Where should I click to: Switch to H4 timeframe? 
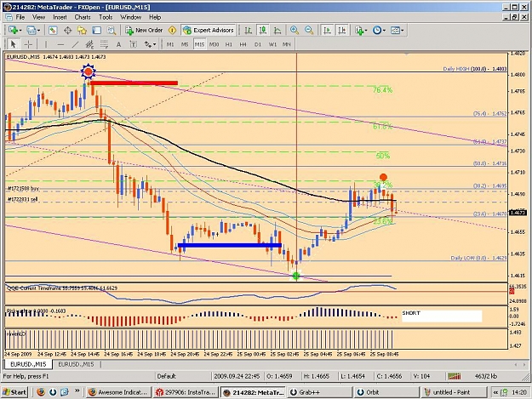click(243, 44)
